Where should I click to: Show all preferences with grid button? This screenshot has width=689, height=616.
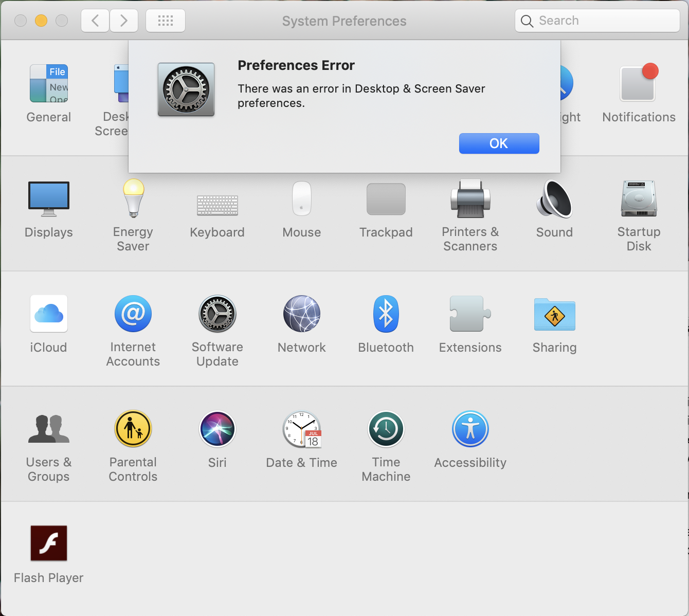tap(166, 21)
